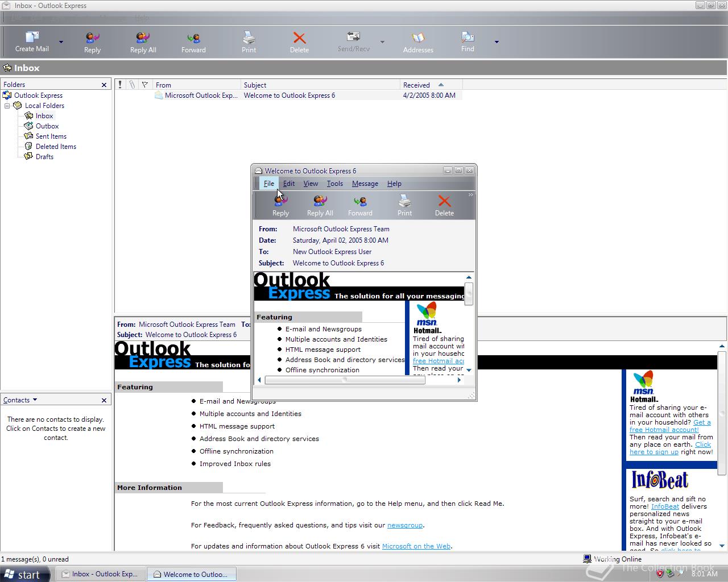Image resolution: width=728 pixels, height=582 pixels.
Task: Sort by attachment paperclip column header
Action: pos(132,85)
